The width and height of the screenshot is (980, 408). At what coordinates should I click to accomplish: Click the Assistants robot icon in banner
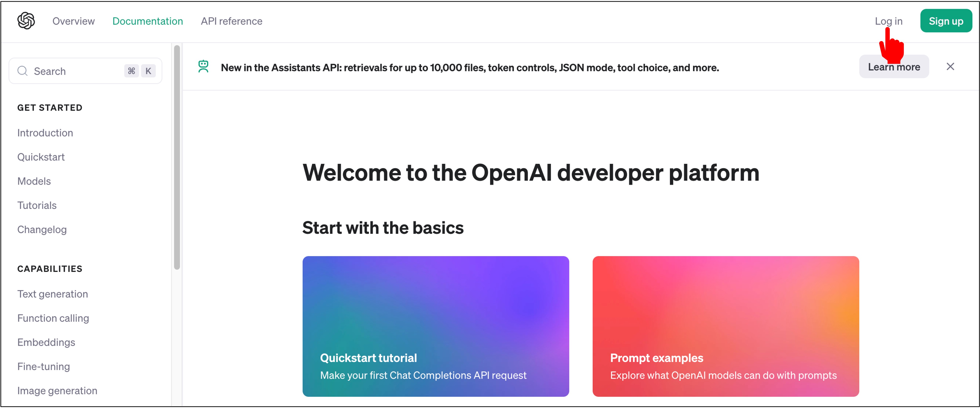click(x=204, y=67)
